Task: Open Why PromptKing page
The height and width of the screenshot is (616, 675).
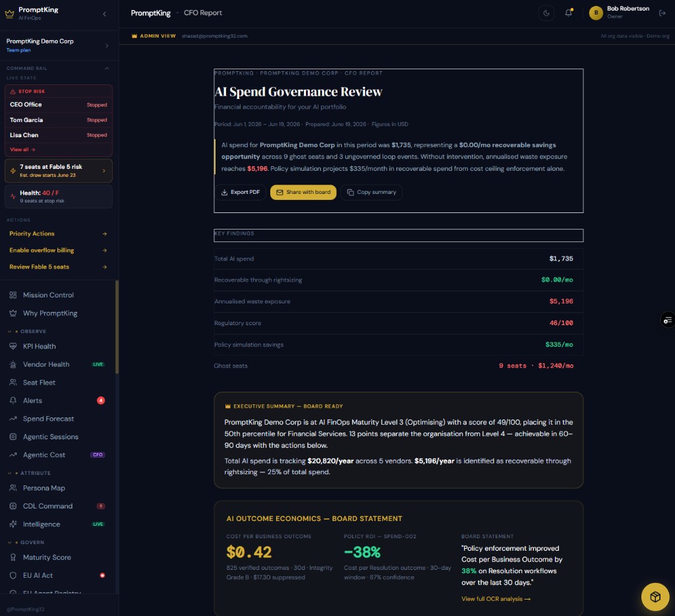Action: (58, 313)
